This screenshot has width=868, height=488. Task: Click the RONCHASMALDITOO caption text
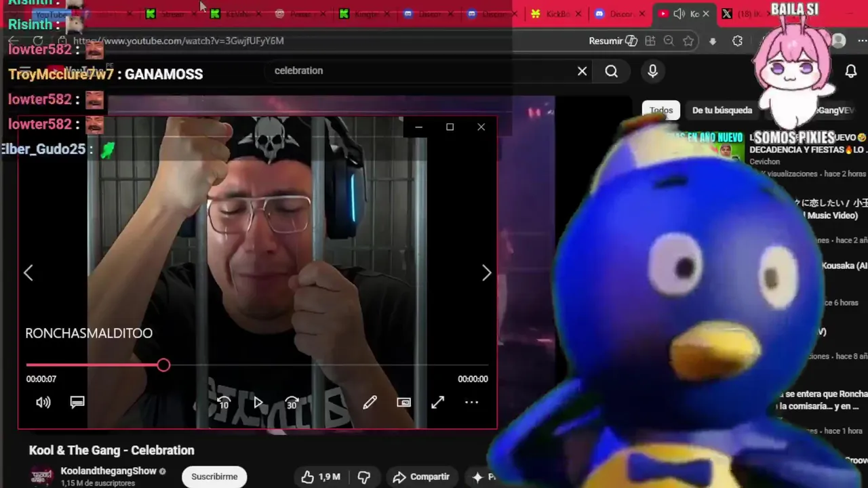tap(89, 333)
